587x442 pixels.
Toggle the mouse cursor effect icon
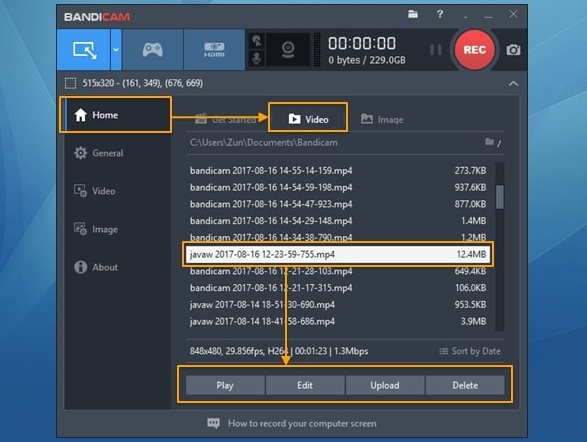(x=257, y=41)
